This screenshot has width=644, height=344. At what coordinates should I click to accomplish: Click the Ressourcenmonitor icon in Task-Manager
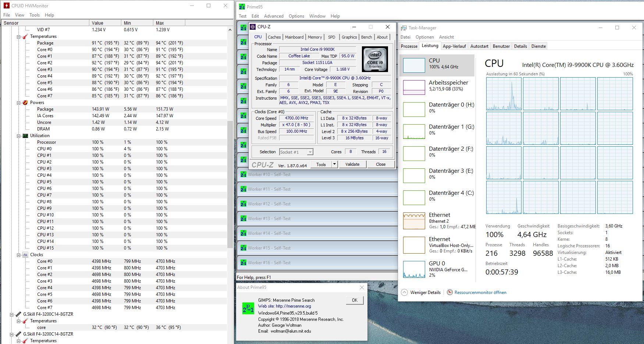[450, 293]
